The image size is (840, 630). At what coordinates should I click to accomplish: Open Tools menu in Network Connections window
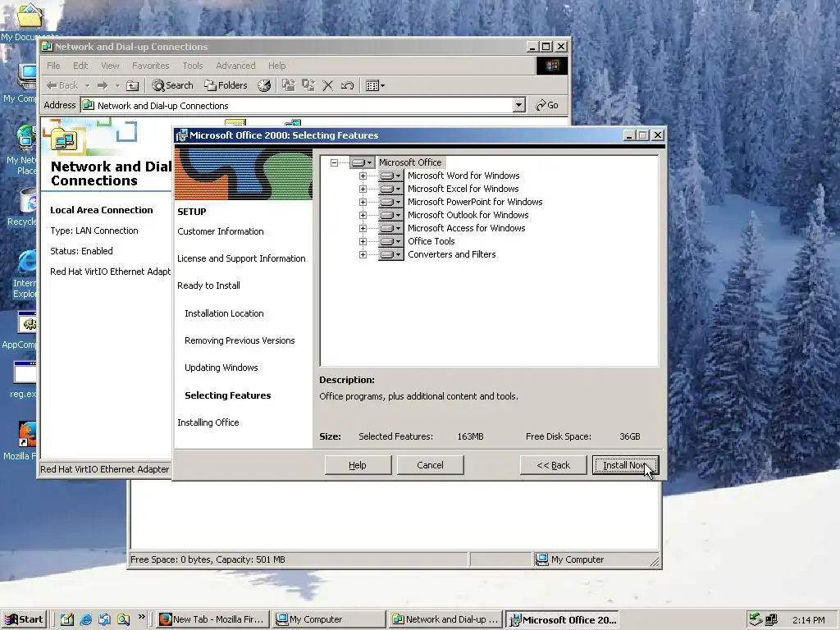pos(192,66)
